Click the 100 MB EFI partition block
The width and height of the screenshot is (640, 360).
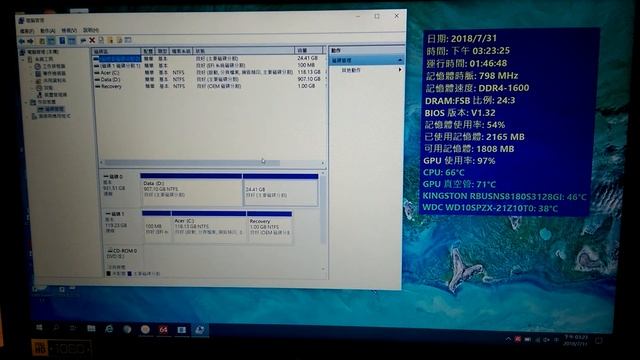pos(156,227)
